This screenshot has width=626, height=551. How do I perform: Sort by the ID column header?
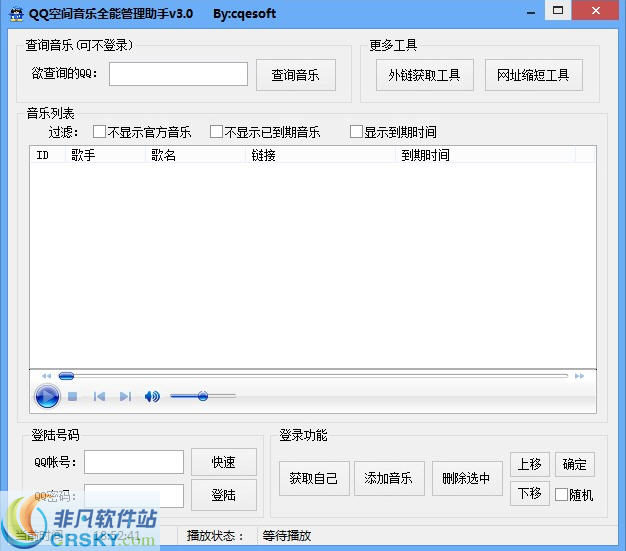(x=48, y=155)
